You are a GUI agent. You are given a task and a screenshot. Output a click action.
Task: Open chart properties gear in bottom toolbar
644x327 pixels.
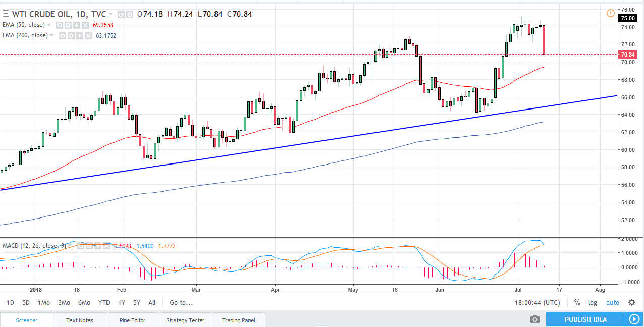coord(631,302)
